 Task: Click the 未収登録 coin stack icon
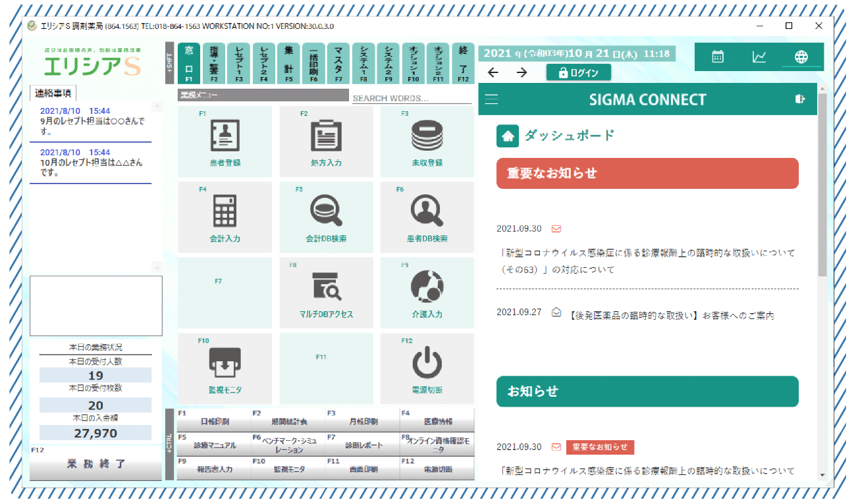[427, 136]
